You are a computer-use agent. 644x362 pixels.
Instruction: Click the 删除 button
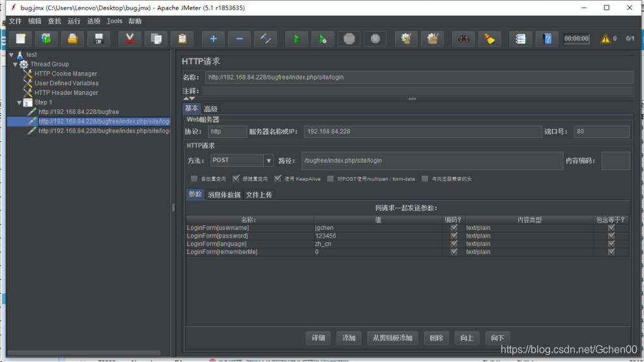point(436,338)
